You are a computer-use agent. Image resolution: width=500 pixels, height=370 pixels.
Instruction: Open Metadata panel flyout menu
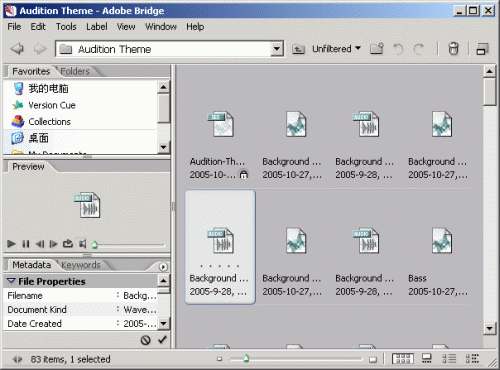(163, 267)
